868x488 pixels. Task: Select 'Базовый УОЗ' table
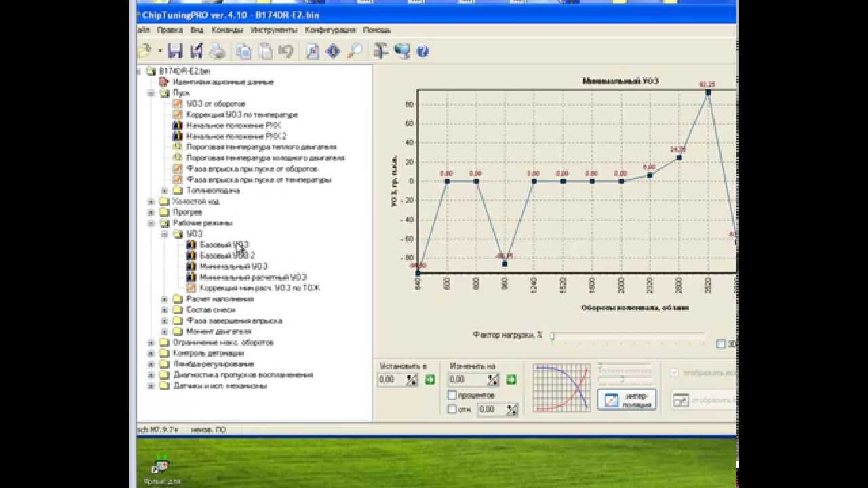(x=224, y=245)
